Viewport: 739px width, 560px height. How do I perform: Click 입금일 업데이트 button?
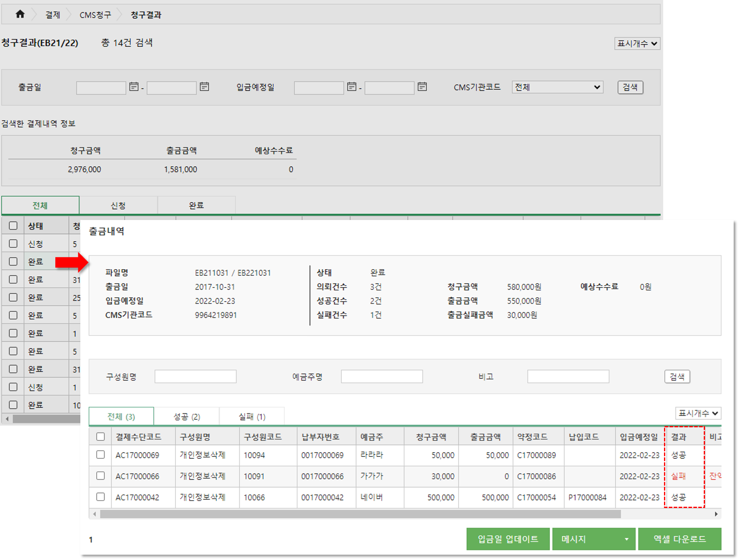click(x=508, y=539)
